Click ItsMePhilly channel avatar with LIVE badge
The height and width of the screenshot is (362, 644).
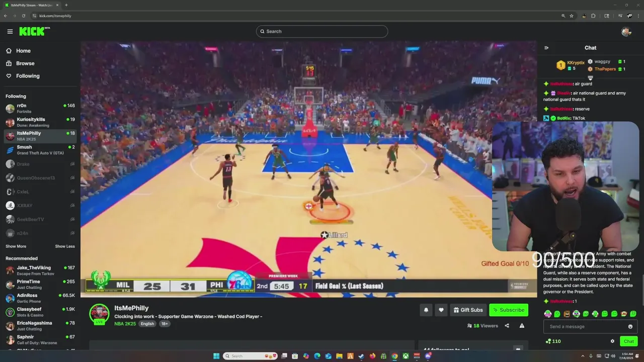pos(99,314)
